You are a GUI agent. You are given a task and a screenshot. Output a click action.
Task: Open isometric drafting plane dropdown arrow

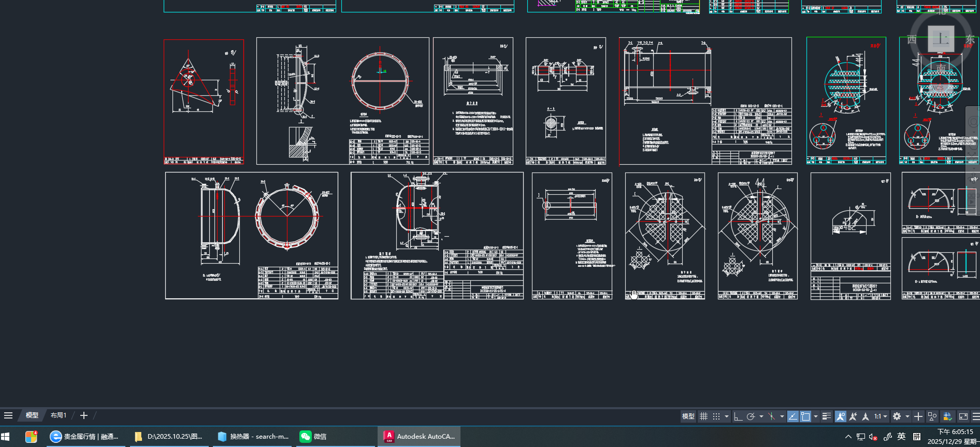click(782, 416)
